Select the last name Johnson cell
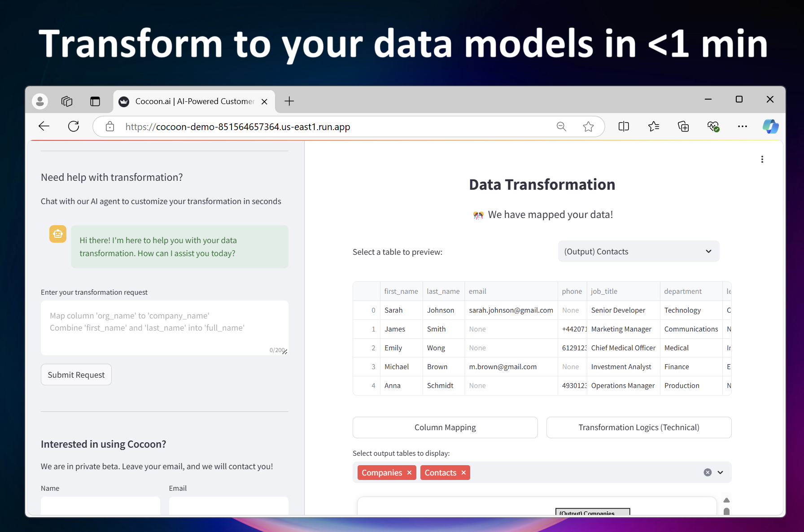Screen dimensions: 804x532 pos(443,310)
